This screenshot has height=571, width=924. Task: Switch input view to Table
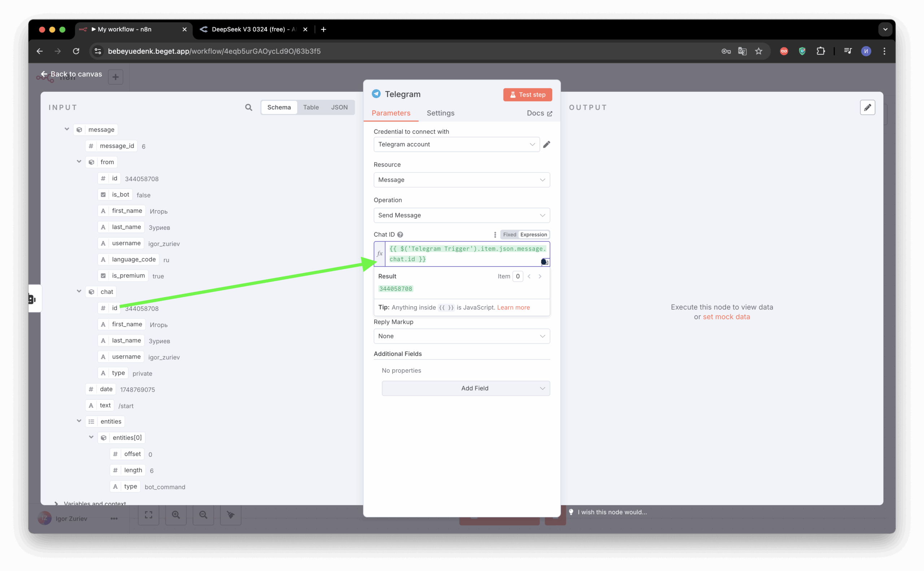click(311, 107)
